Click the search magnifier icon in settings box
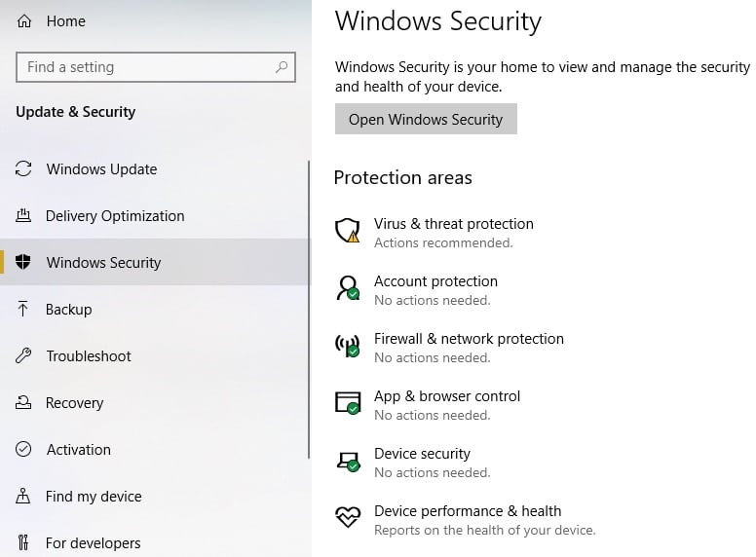 coord(282,67)
